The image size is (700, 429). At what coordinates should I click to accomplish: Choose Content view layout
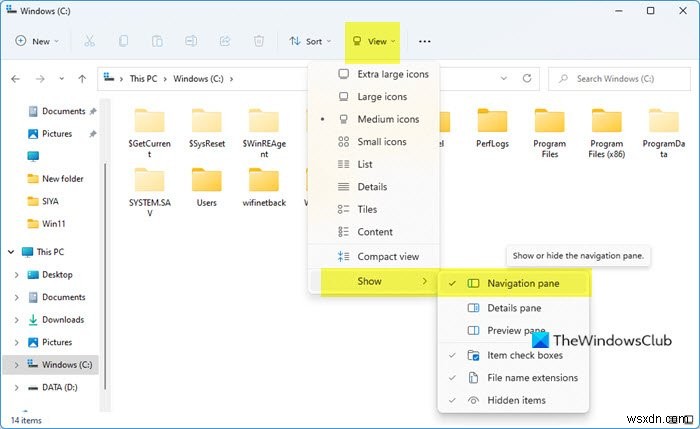tap(374, 232)
